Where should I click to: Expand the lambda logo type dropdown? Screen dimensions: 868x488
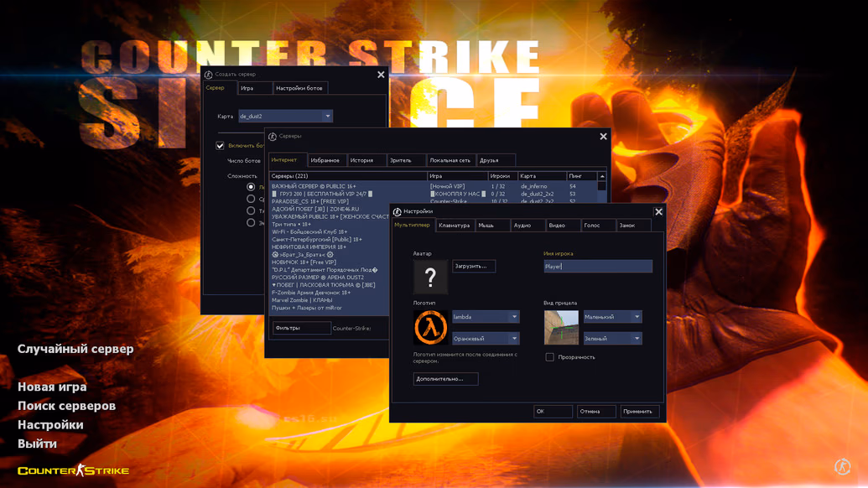514,317
